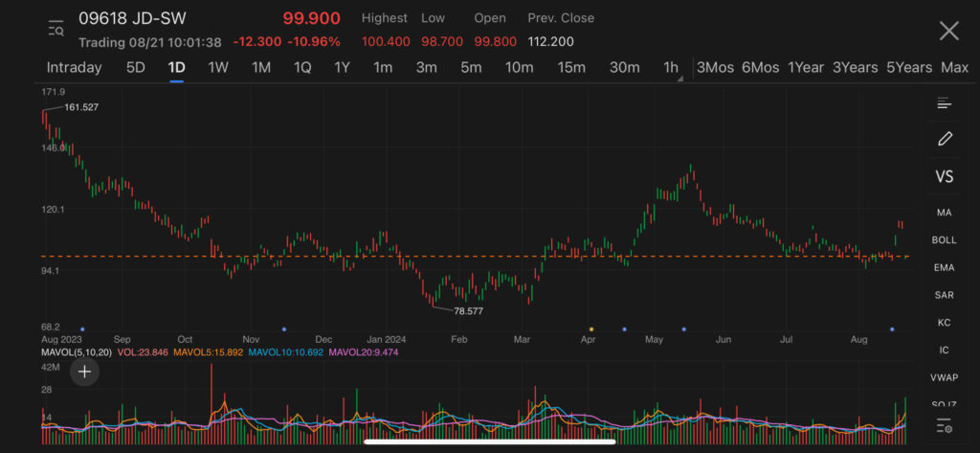Open the VS comparison tool

click(x=944, y=176)
